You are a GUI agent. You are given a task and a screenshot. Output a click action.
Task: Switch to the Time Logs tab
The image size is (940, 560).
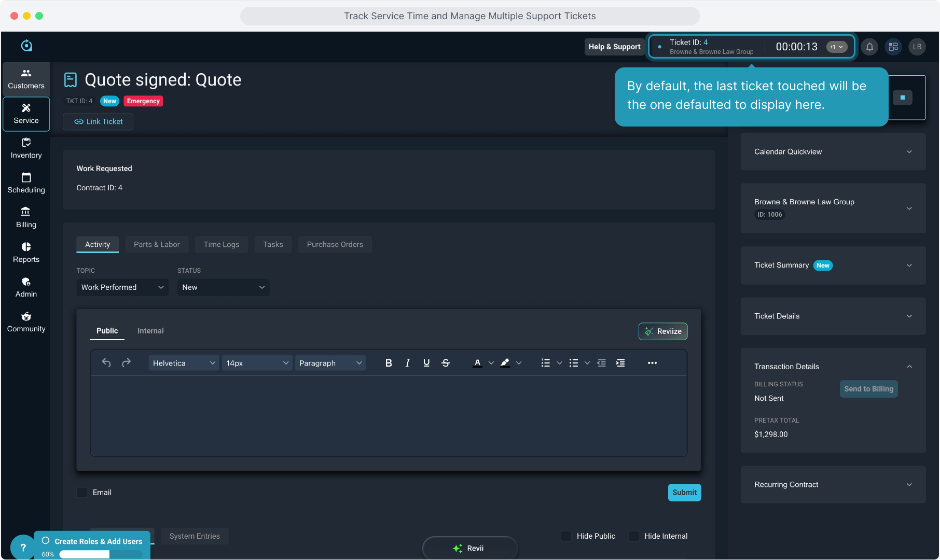pos(221,245)
